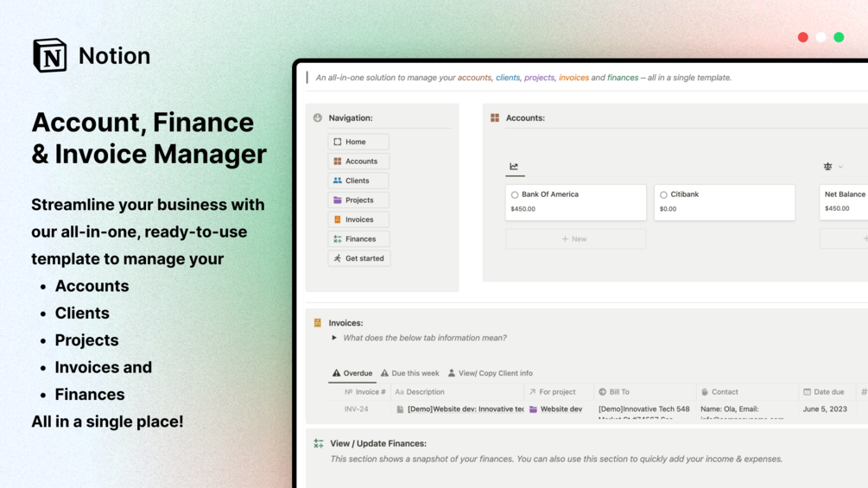
Task: Click the Description column header
Action: (x=457, y=392)
